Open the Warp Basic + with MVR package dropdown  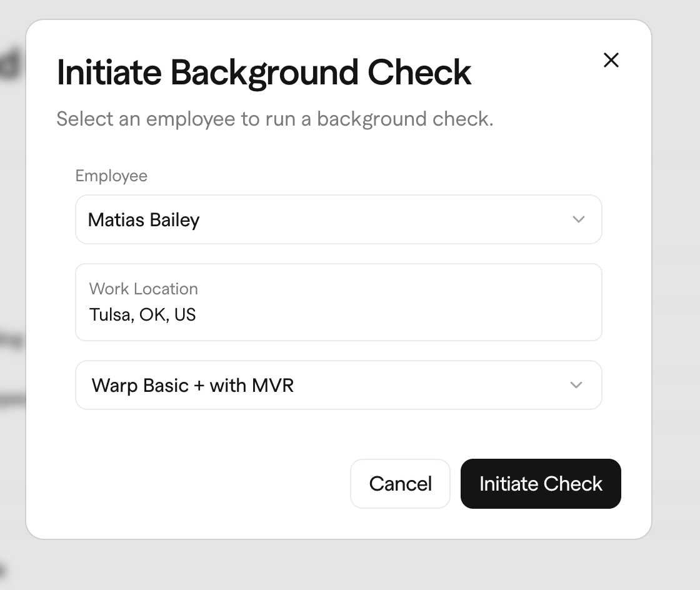338,385
